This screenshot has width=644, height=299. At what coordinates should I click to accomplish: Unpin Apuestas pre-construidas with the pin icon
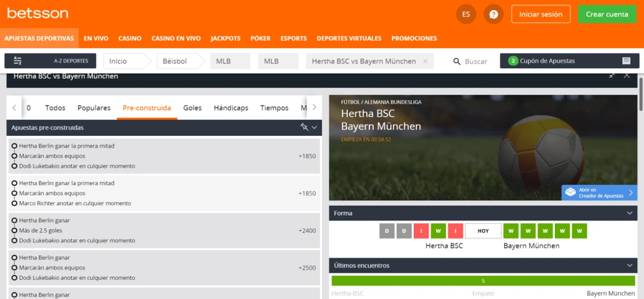coord(304,128)
